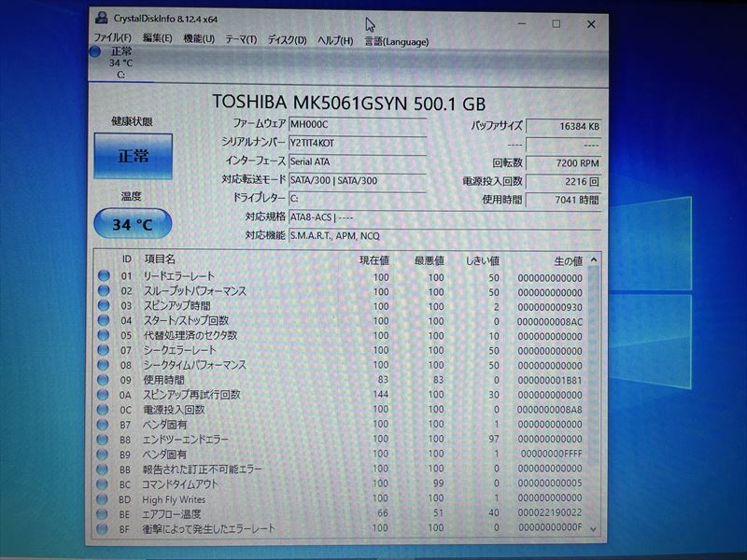This screenshot has width=747, height=560.
Task: Click the serial number field Y2TIT4KOT
Action: pyautogui.click(x=358, y=143)
